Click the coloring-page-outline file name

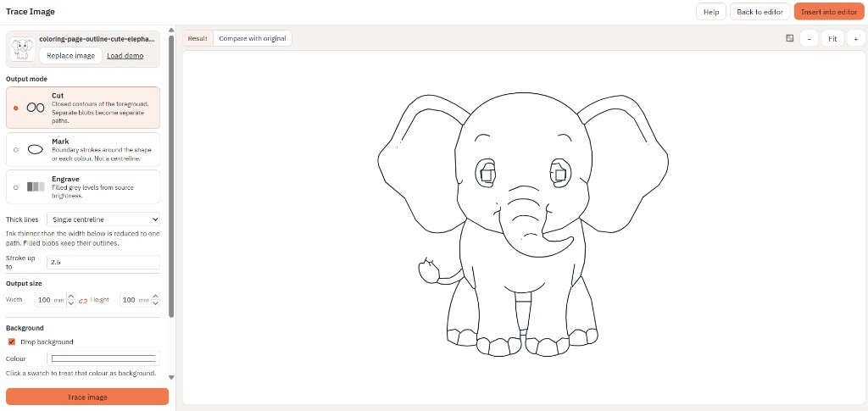[x=97, y=39]
